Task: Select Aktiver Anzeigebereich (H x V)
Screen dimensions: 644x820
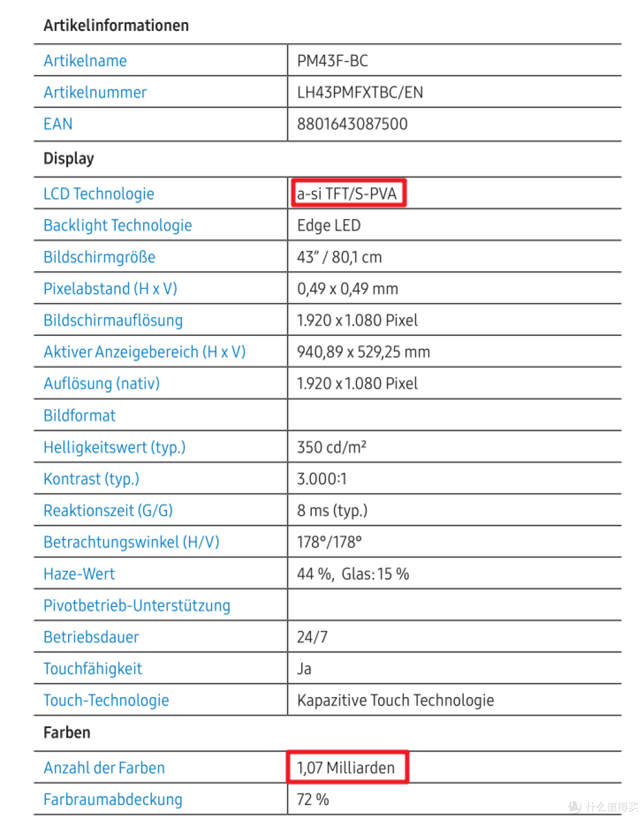Action: tap(144, 352)
